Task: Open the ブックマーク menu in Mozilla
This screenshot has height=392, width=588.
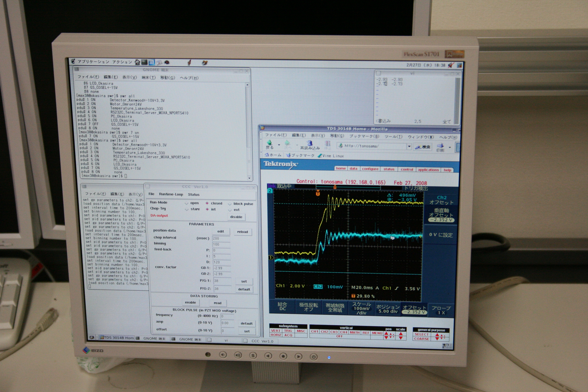Action: pos(364,136)
